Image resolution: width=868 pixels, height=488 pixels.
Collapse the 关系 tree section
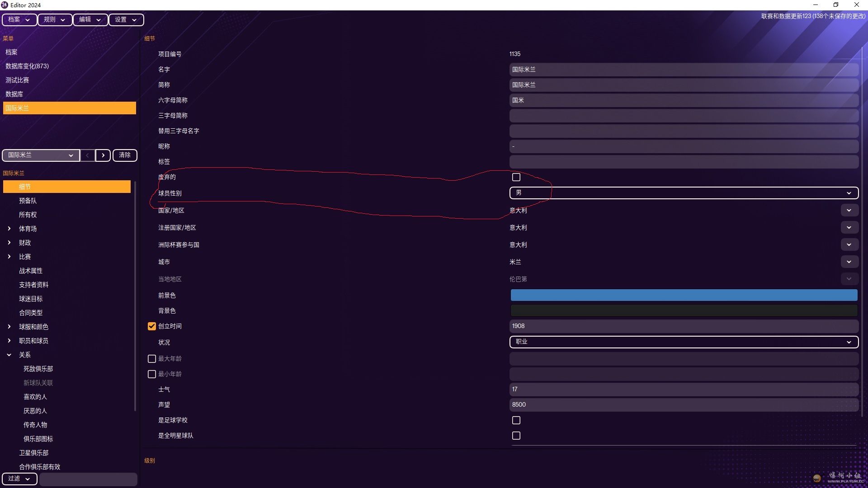click(x=9, y=355)
